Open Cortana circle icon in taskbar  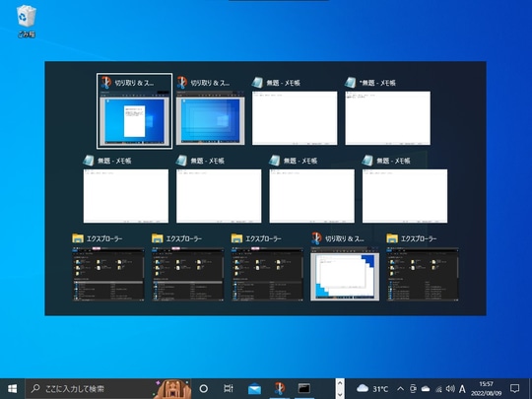(204, 388)
